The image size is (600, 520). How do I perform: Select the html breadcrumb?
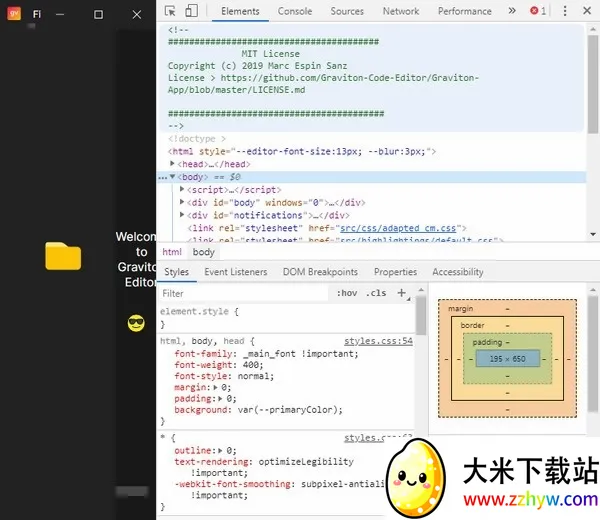coord(172,252)
